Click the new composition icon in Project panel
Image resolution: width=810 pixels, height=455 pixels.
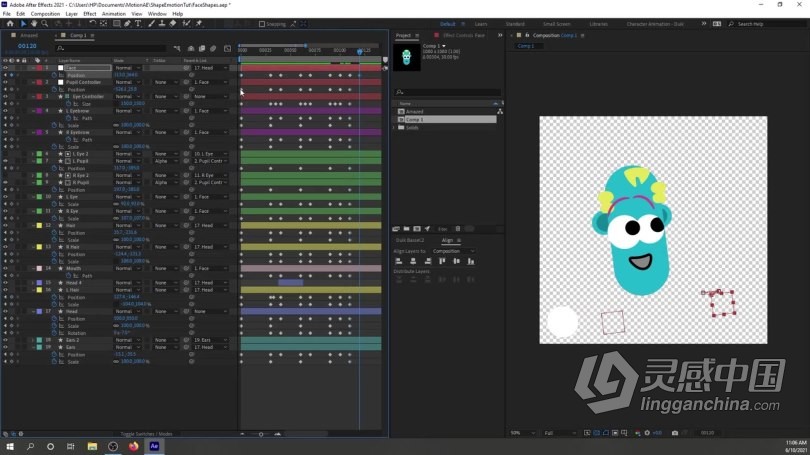point(417,229)
